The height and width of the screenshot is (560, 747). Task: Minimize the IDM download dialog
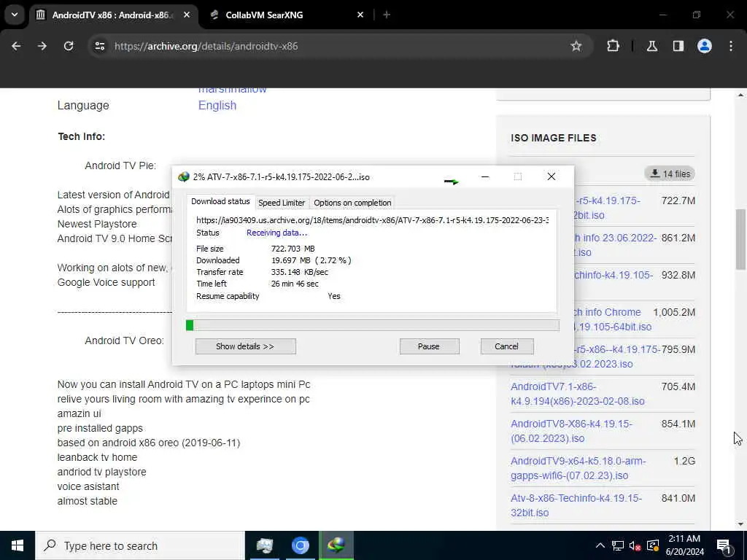(485, 176)
